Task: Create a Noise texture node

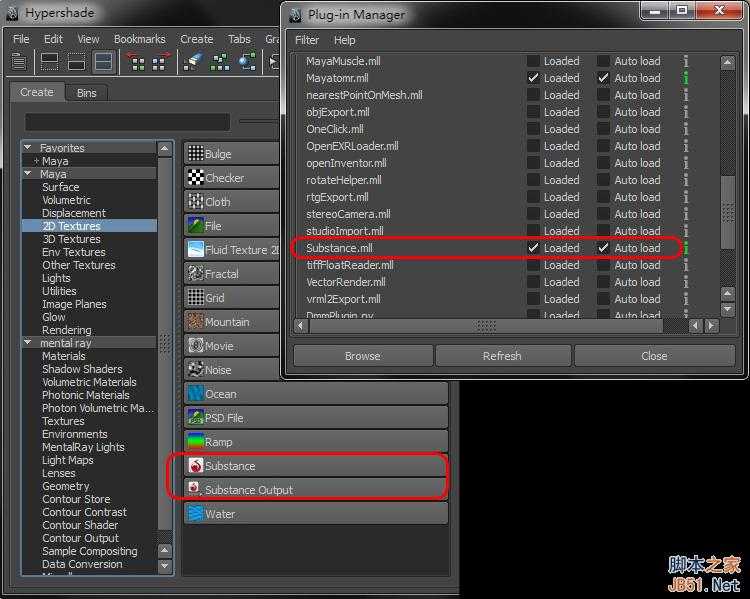Action: (232, 369)
